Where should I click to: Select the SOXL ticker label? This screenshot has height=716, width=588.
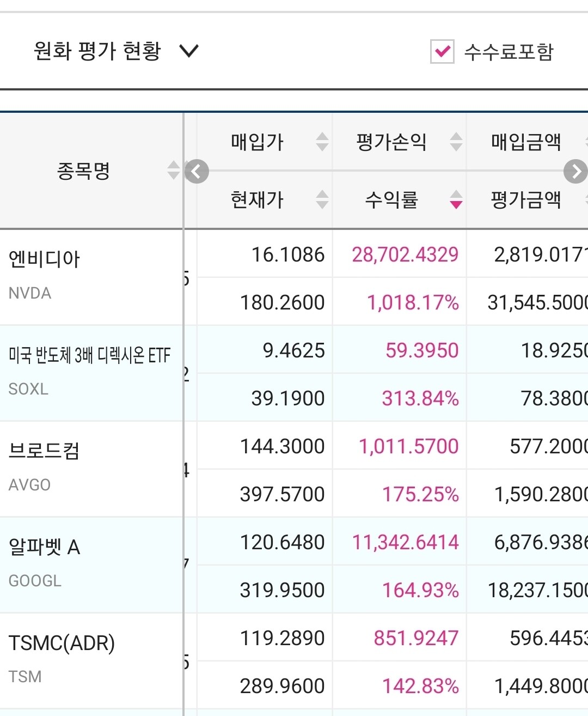point(28,389)
